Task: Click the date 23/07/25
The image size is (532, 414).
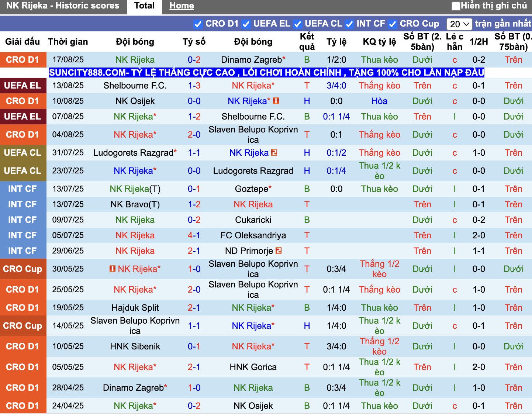Action: tap(68, 171)
